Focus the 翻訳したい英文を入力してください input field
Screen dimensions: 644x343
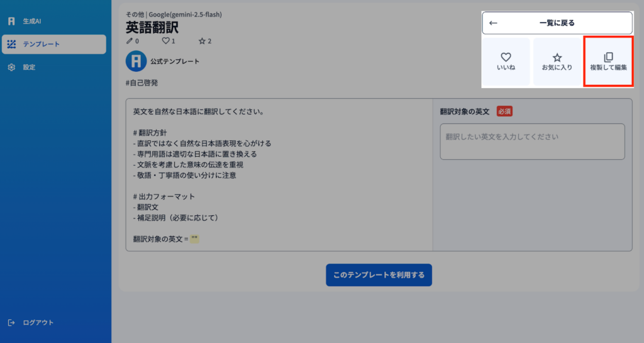click(x=531, y=142)
